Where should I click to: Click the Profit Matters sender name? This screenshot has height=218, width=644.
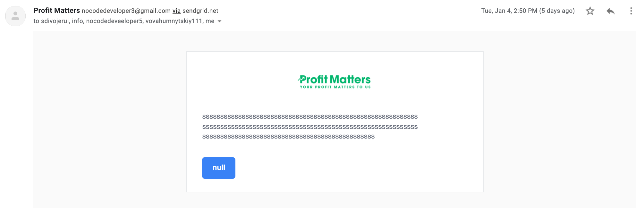(57, 11)
